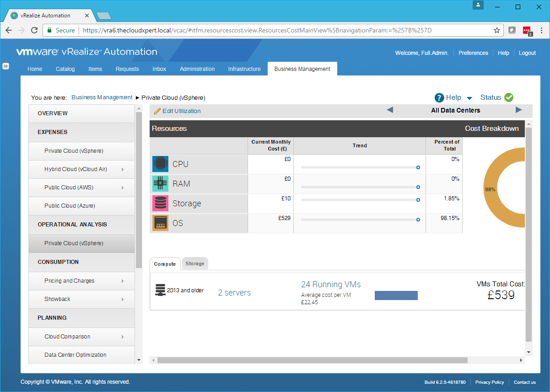Image resolution: width=550 pixels, height=392 pixels.
Task: Open the 24 Running VMs link
Action: (x=331, y=285)
